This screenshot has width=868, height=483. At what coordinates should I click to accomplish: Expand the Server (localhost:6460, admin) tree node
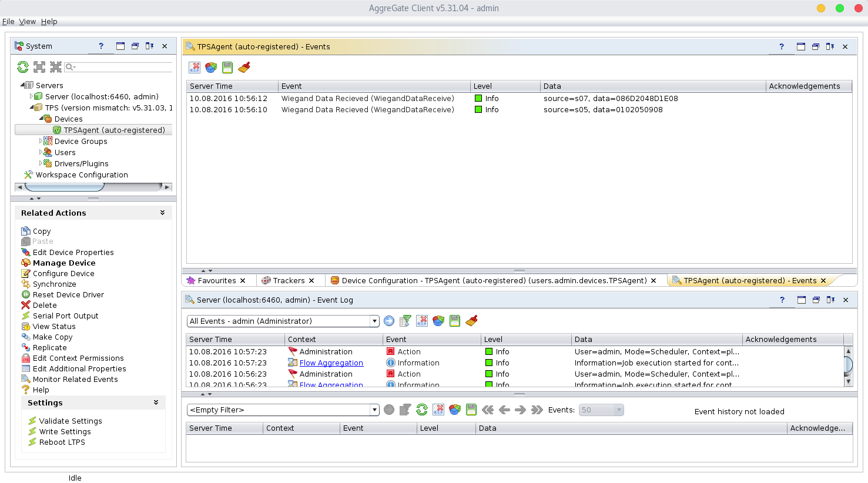(31, 96)
